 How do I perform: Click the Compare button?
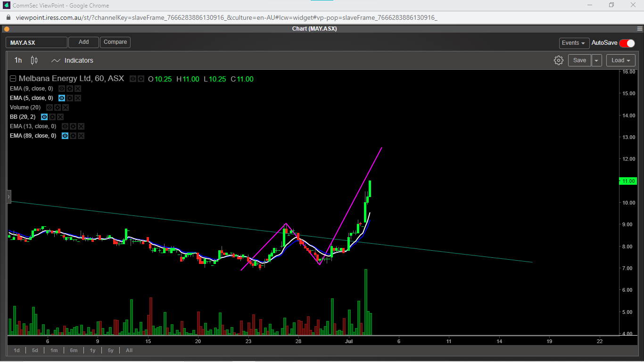pos(115,42)
